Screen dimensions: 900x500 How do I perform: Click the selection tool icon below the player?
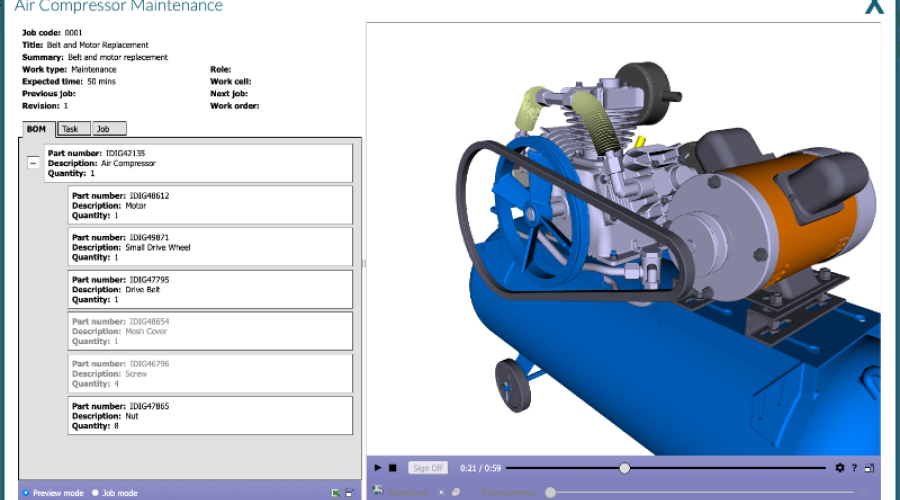(378, 491)
